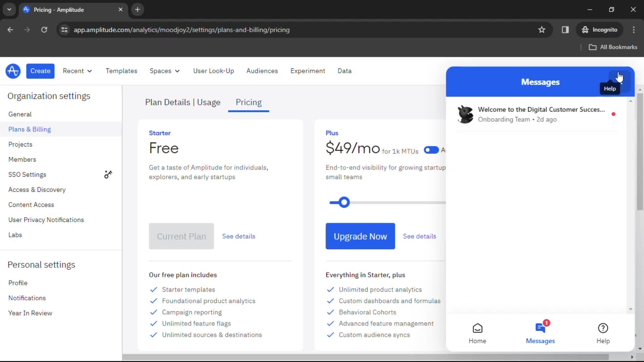Expand the Spaces dropdown
This screenshot has width=644, height=362.
pyautogui.click(x=165, y=71)
